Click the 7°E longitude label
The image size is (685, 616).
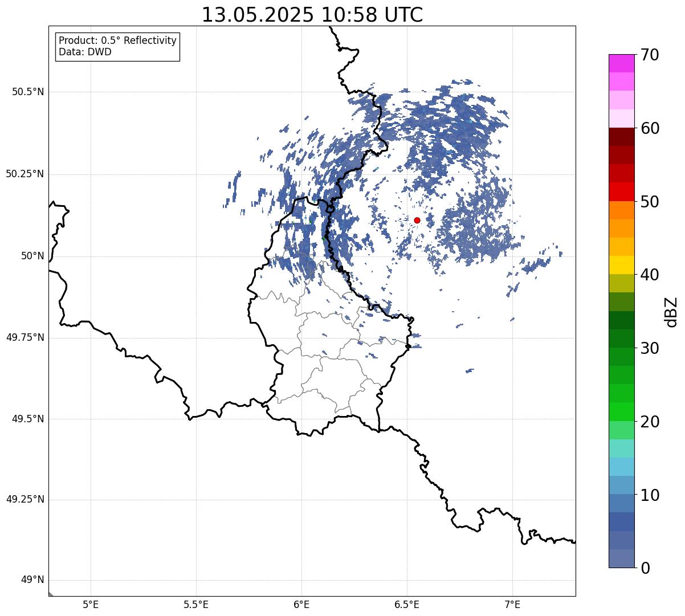[x=512, y=605]
